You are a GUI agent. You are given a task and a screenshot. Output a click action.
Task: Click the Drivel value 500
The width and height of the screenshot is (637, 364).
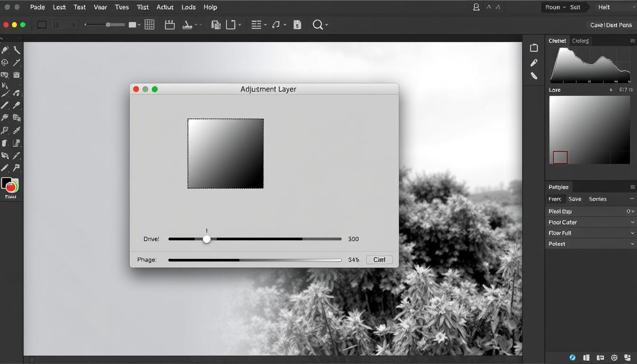(354, 239)
